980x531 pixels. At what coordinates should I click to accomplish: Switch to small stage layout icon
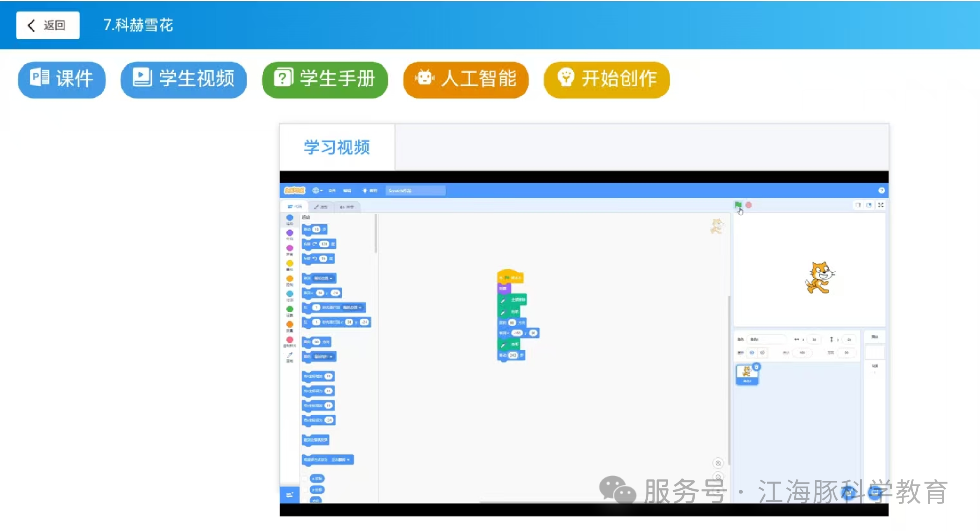pos(858,205)
